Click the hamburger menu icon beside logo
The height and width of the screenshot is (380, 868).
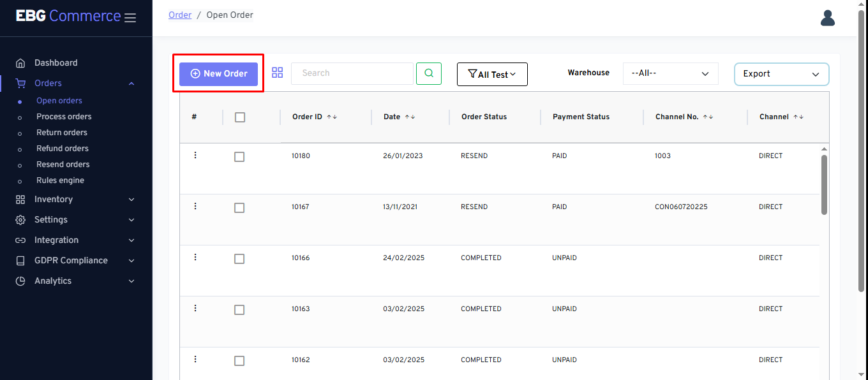(x=130, y=18)
